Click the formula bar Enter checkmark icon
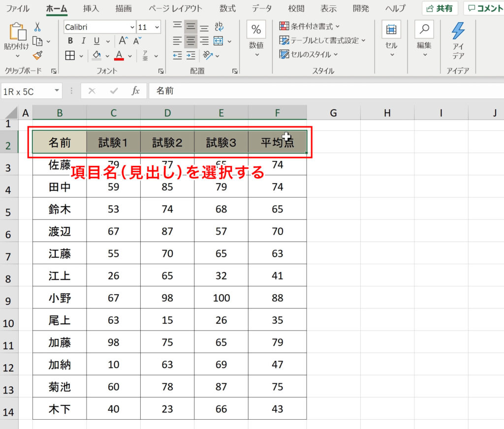The height and width of the screenshot is (429, 504). tap(114, 91)
